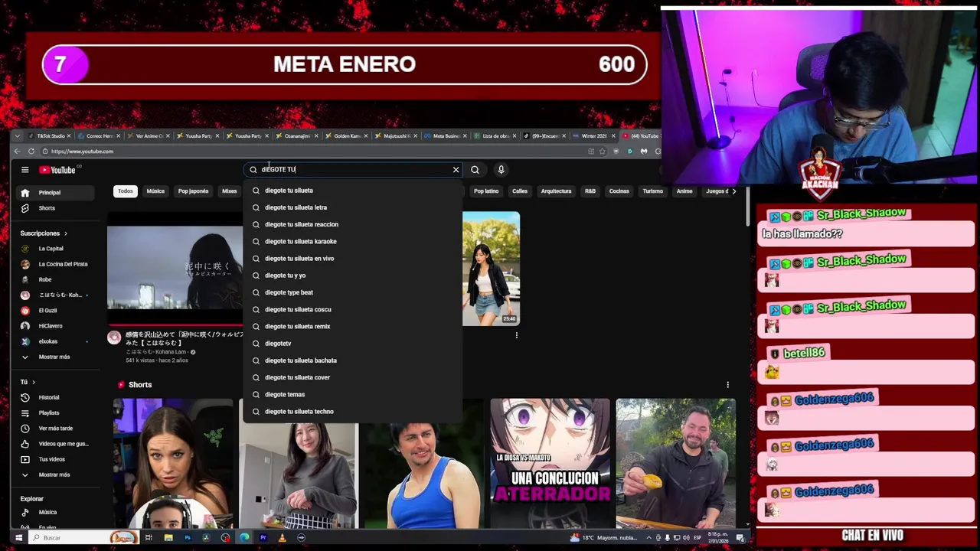Open the Windows Start menu

[18, 538]
